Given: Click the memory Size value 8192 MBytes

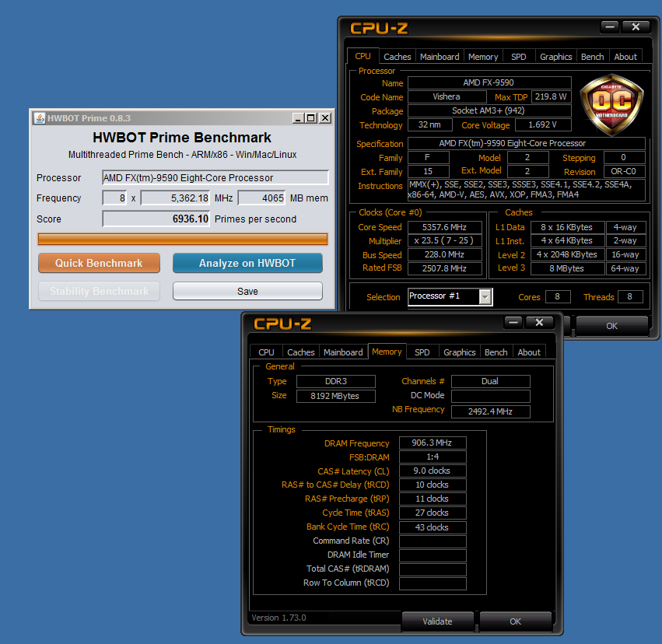Looking at the screenshot, I should pos(335,396).
